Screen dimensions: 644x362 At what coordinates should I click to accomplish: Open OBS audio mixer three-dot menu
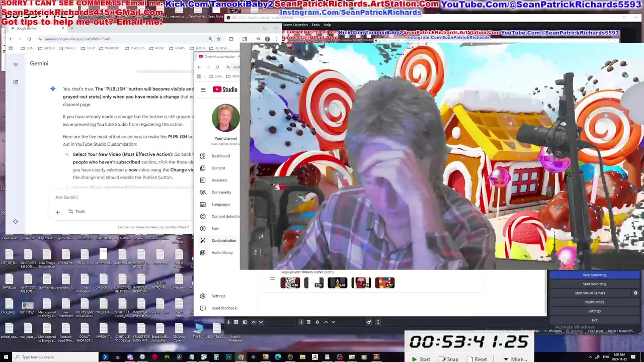tap(378, 322)
